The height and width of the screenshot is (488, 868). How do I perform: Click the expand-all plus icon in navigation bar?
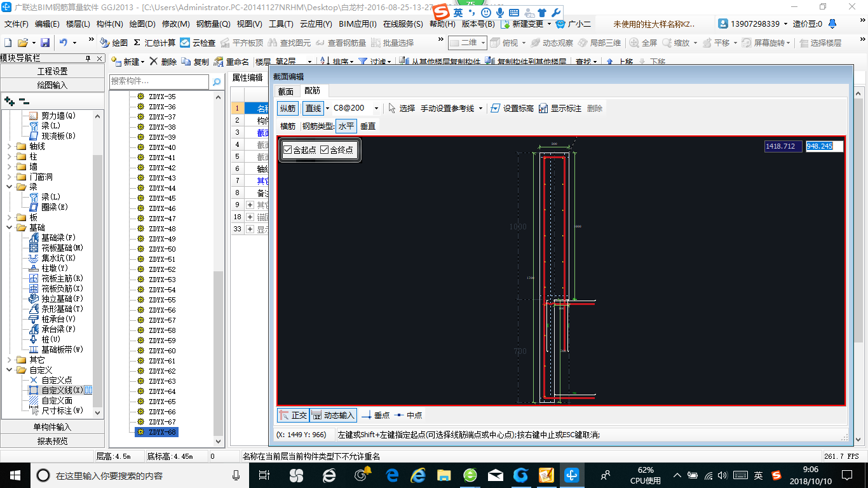[x=9, y=100]
